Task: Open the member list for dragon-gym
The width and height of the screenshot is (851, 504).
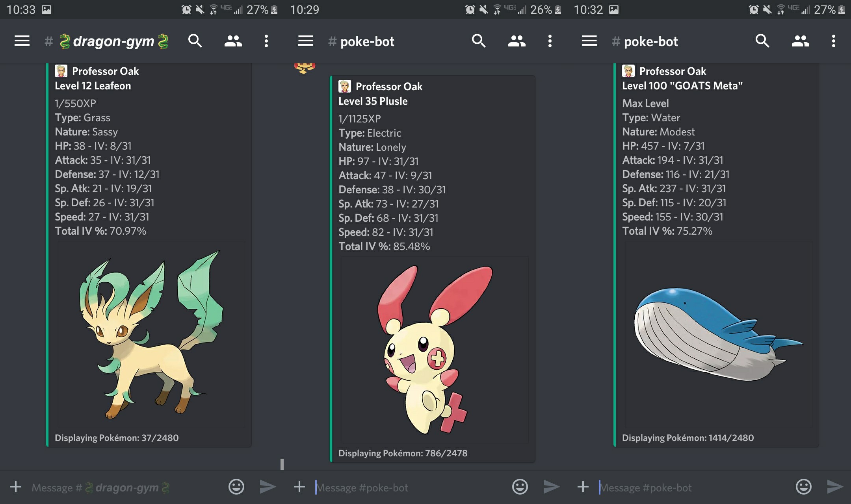Action: [232, 41]
